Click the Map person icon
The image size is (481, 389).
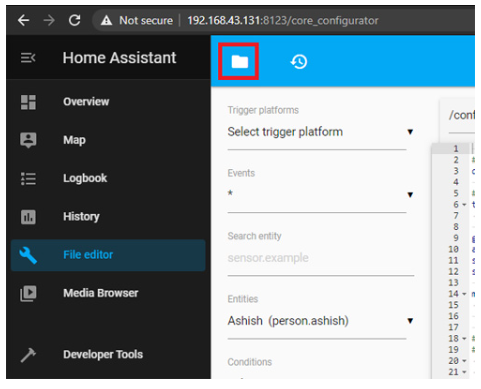click(28, 140)
